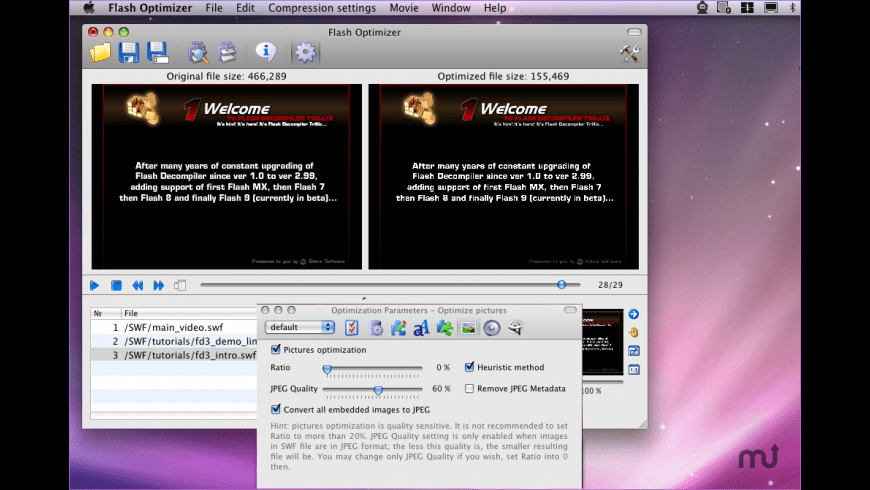Click the 28/29 frame counter
Screen dimensions: 870x490
point(610,285)
